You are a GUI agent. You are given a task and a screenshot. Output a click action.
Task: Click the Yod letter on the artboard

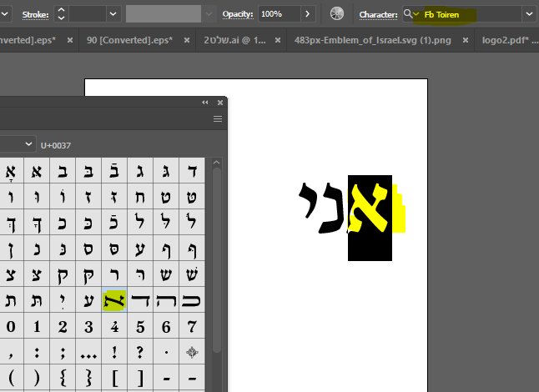(x=306, y=201)
